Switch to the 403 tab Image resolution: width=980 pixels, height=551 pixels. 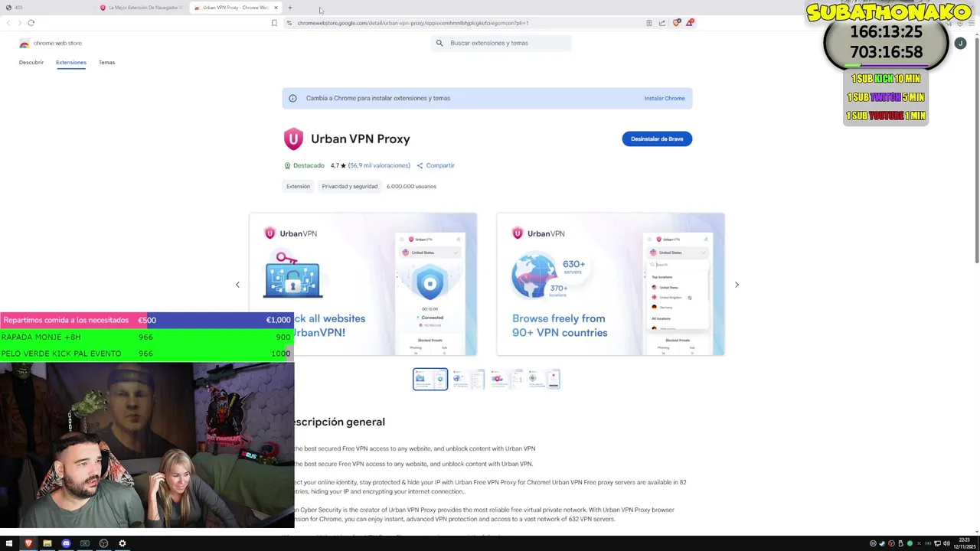coord(47,8)
